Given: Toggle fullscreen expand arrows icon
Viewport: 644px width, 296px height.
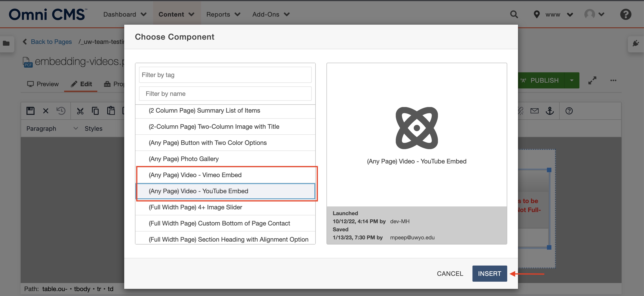Looking at the screenshot, I should (592, 80).
